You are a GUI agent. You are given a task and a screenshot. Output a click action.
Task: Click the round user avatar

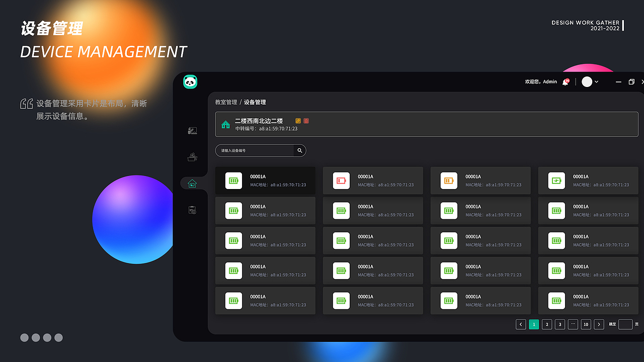point(587,81)
